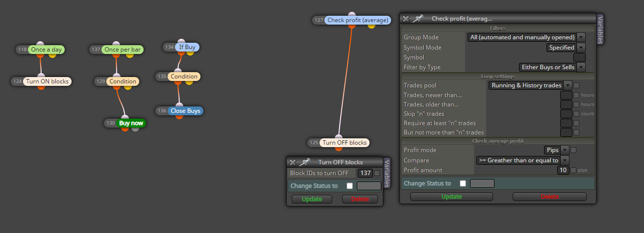Click the Profit amount field showing 10
Viewport: 644px width, 233px height.
(563, 170)
